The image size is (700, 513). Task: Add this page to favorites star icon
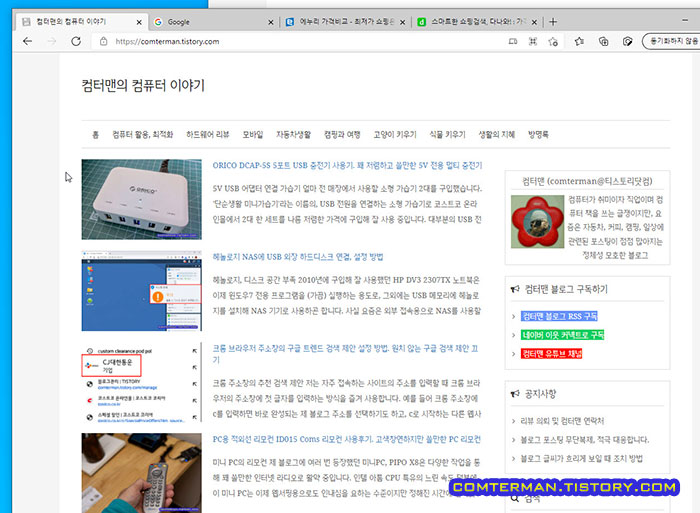(553, 42)
